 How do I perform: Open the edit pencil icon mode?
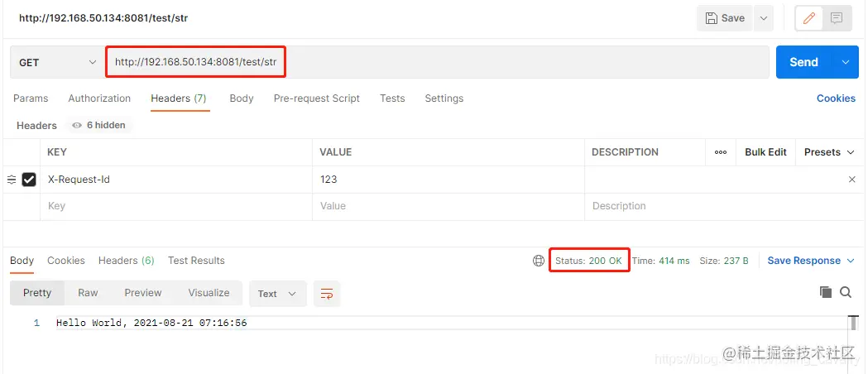click(808, 18)
